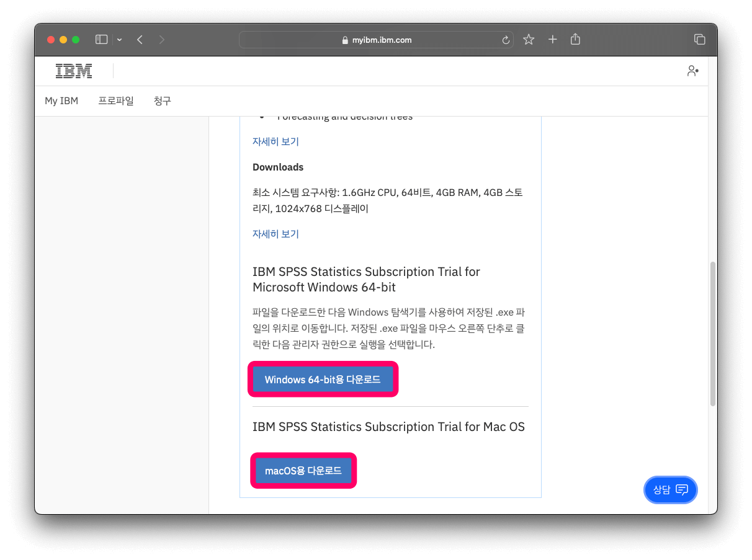Select the 청구 menu item
The width and height of the screenshot is (752, 560).
[x=163, y=101]
